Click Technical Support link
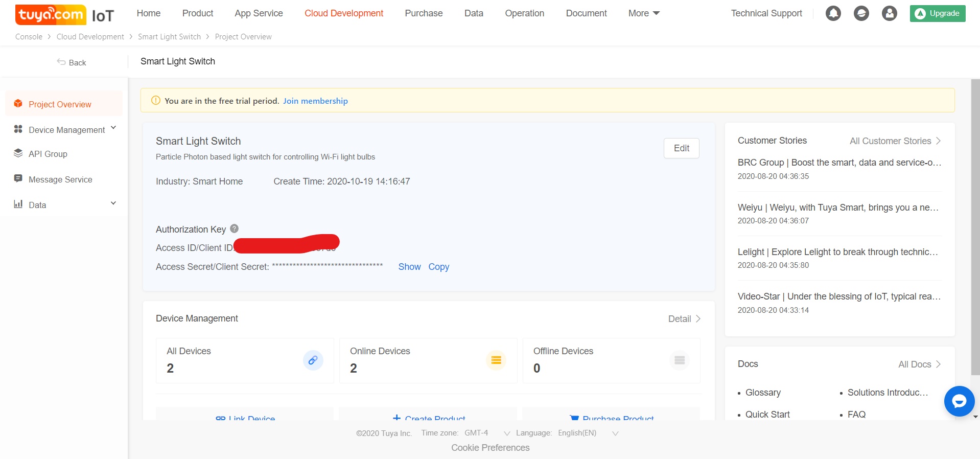Screen dimensions: 980x459 [766, 13]
